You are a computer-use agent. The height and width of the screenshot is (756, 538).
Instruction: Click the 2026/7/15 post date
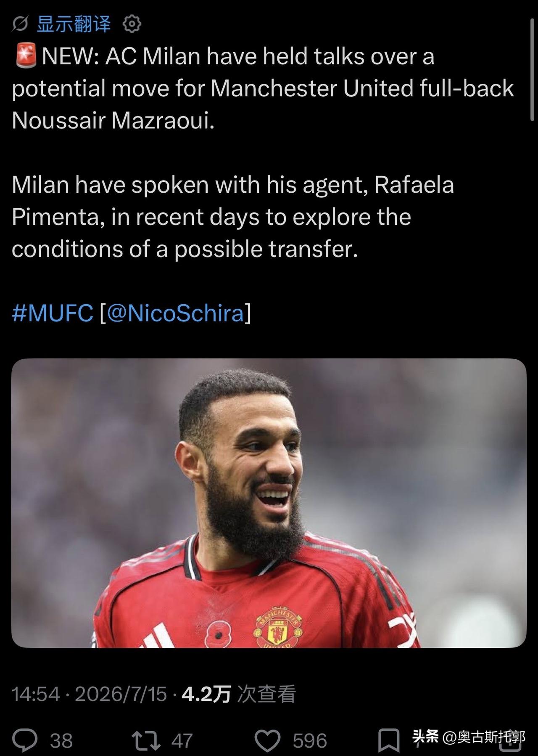[x=121, y=694]
